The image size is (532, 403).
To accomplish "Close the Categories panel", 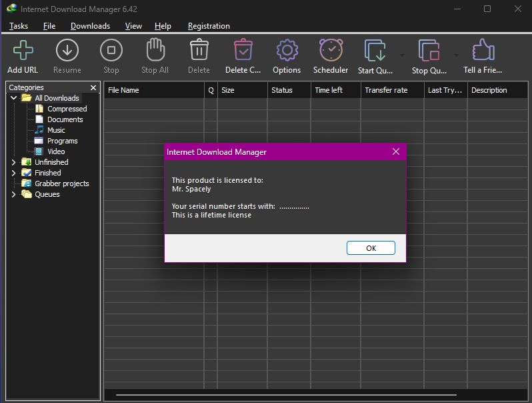I will (93, 87).
